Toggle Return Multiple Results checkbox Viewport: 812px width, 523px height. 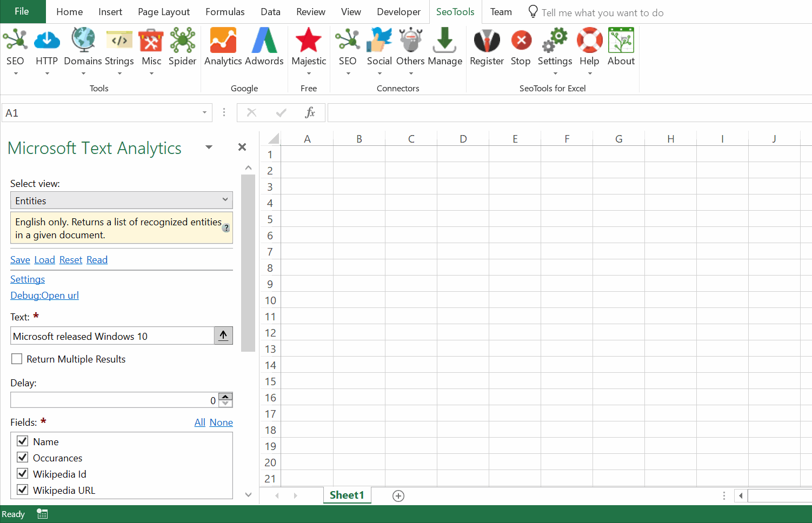click(x=17, y=359)
